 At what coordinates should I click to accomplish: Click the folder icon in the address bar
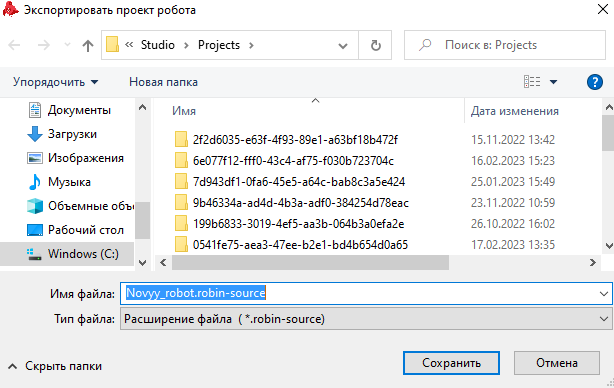(x=112, y=45)
